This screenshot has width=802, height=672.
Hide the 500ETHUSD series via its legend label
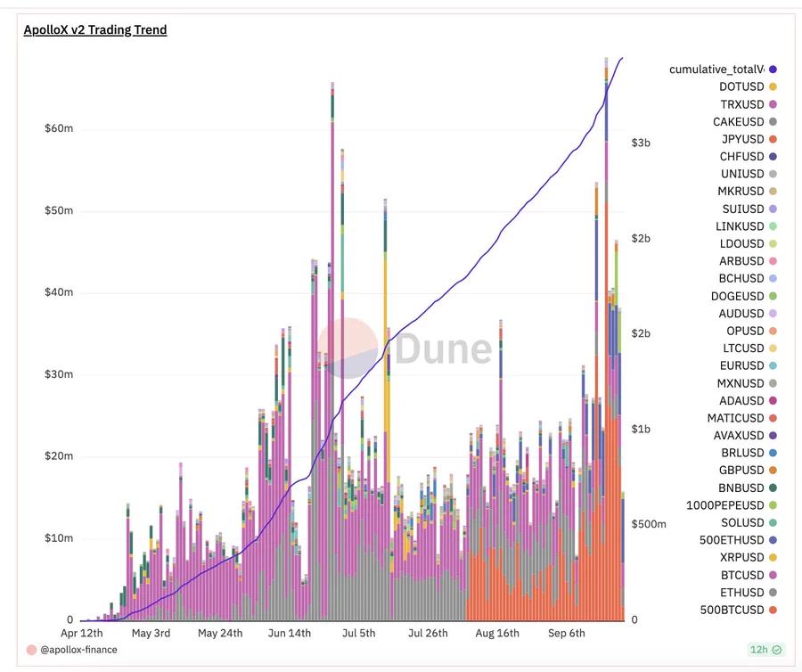(x=733, y=540)
